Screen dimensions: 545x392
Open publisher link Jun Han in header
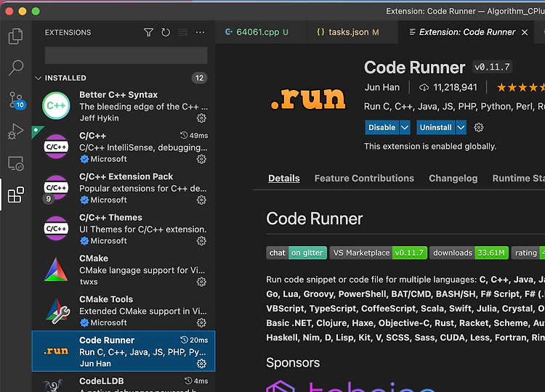pyautogui.click(x=382, y=88)
